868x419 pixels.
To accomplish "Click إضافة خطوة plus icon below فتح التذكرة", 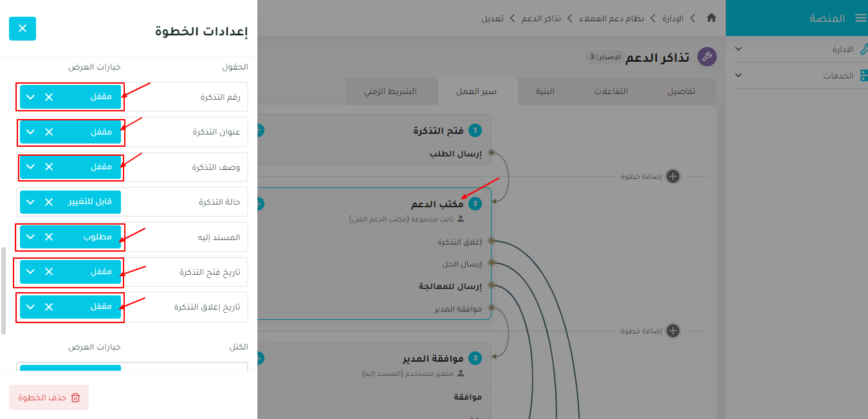I will (672, 176).
